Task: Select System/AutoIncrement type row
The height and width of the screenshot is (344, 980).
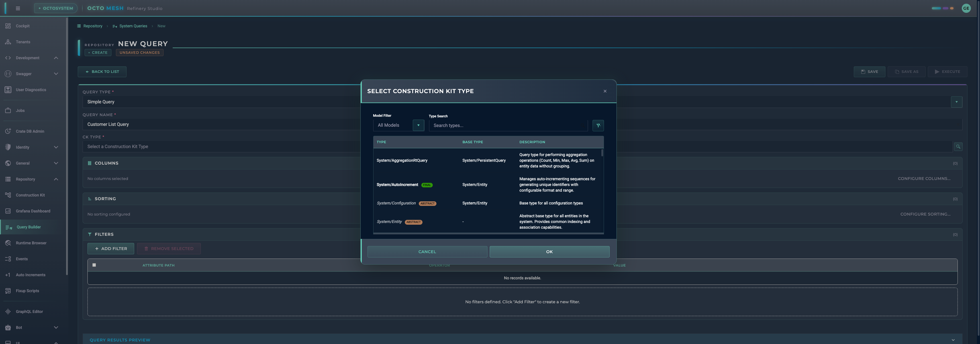Action: 397,185
